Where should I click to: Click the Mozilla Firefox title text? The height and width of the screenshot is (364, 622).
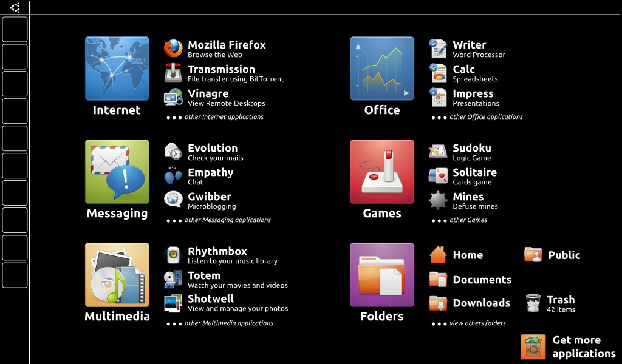227,45
